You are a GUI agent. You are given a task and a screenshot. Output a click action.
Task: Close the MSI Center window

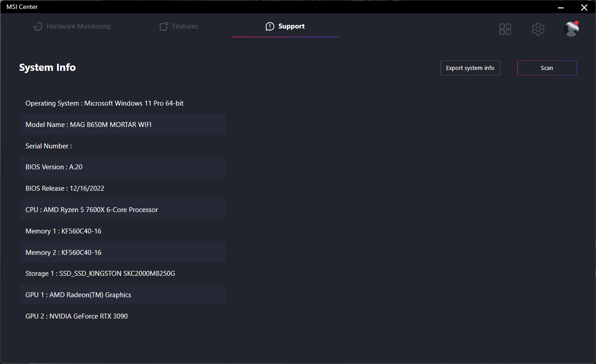(584, 7)
